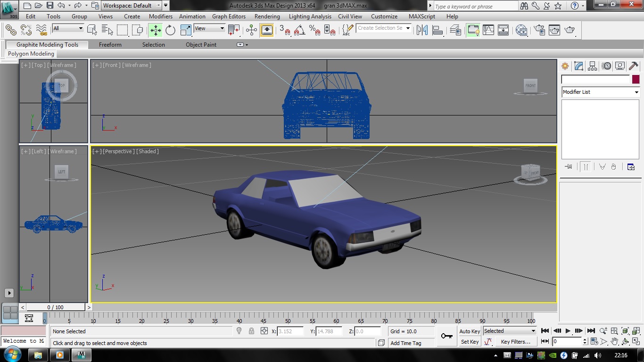
Task: Click the Perspective viewport Shaded label
Action: pos(147,151)
